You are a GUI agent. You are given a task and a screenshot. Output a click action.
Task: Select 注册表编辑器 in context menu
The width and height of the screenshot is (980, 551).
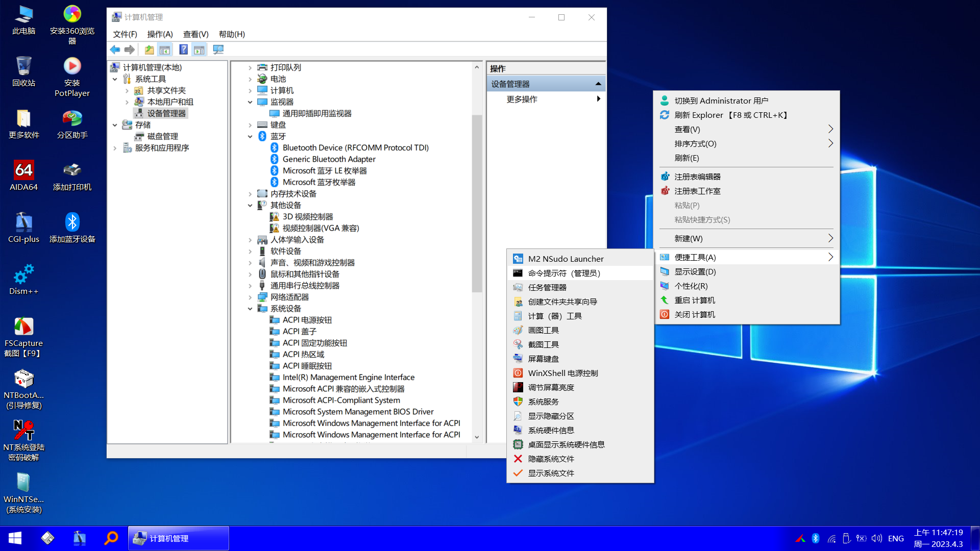747,177
